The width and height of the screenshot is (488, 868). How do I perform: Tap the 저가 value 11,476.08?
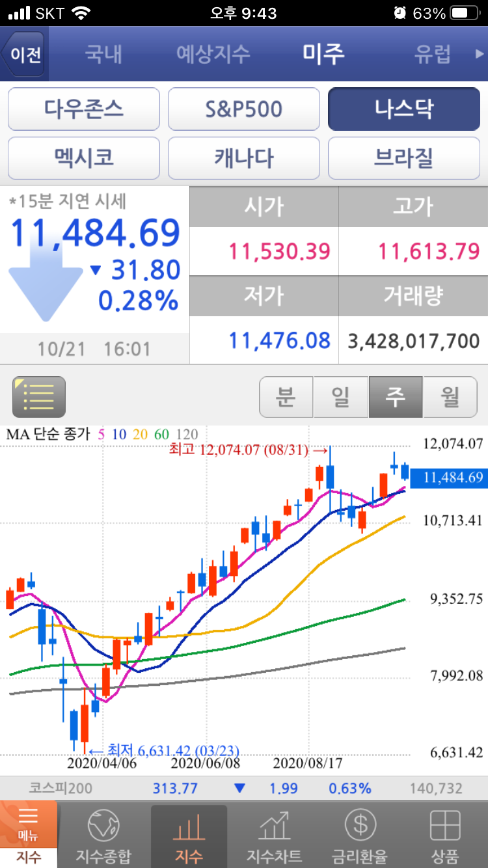[280, 340]
